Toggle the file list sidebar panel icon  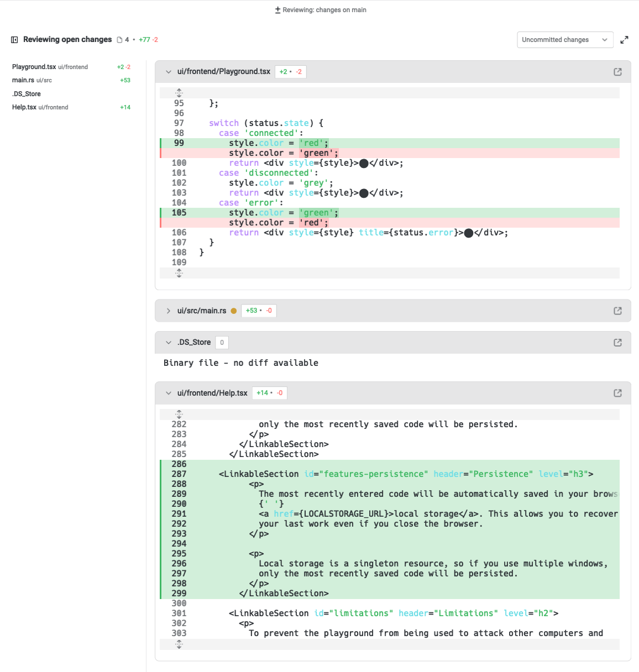[x=14, y=40]
